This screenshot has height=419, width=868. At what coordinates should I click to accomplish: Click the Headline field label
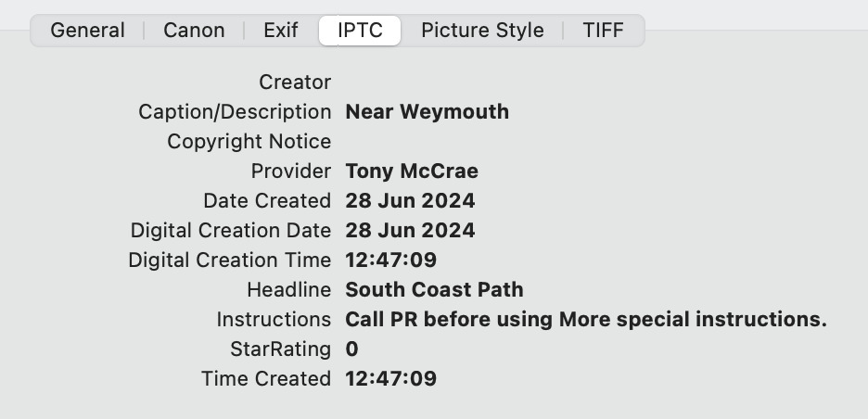[288, 290]
